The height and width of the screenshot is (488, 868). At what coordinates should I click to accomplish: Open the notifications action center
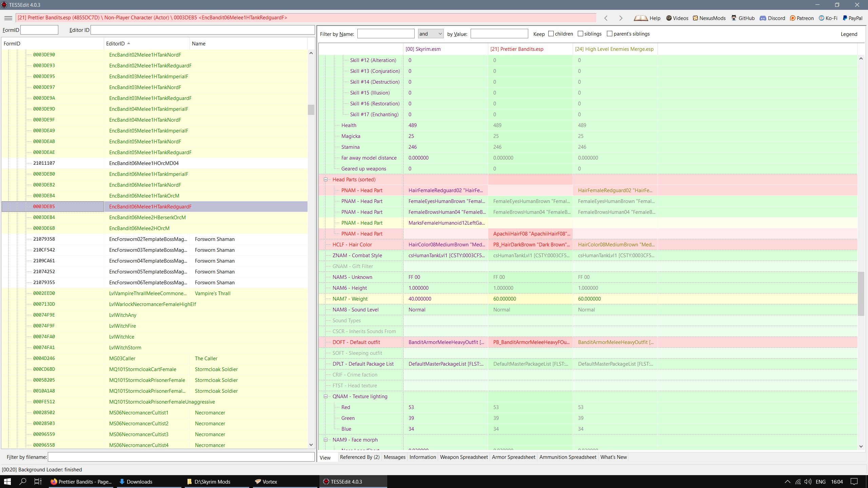(x=854, y=482)
